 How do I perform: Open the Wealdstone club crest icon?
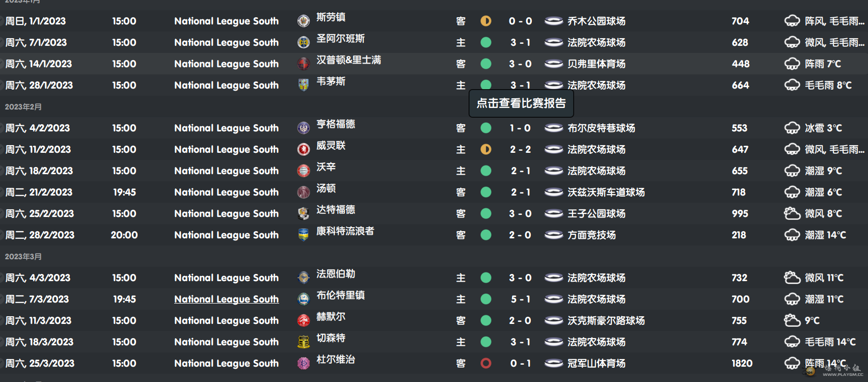(x=304, y=149)
